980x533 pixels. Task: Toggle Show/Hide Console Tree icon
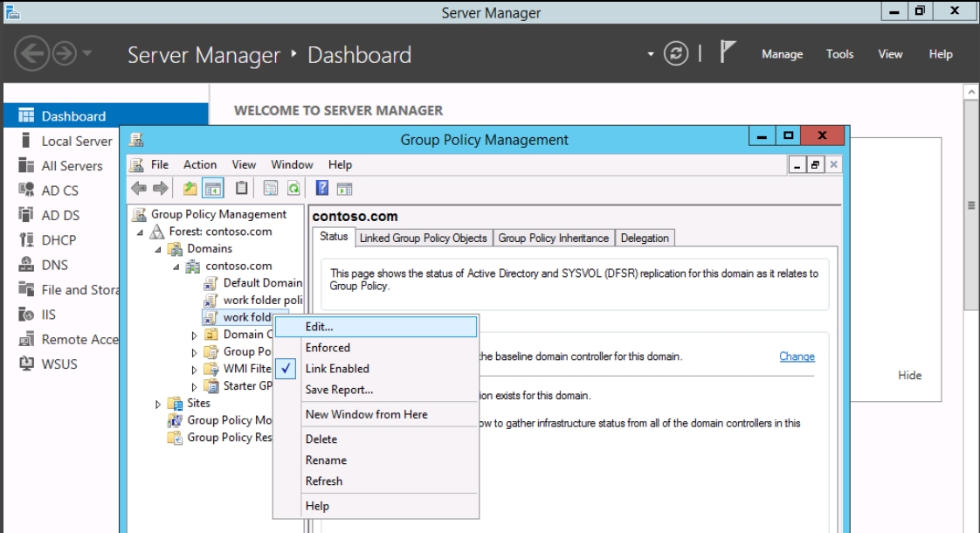tap(212, 188)
